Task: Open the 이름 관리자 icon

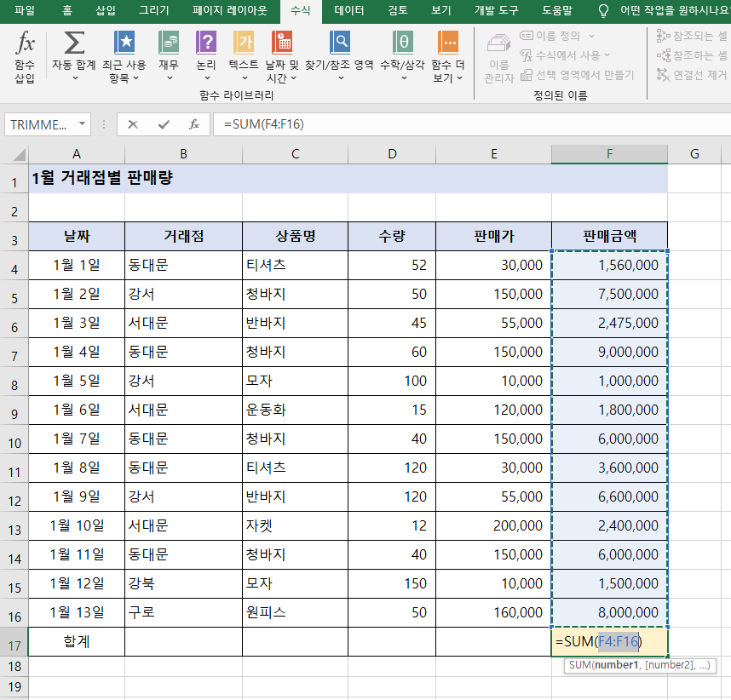Action: (498, 43)
